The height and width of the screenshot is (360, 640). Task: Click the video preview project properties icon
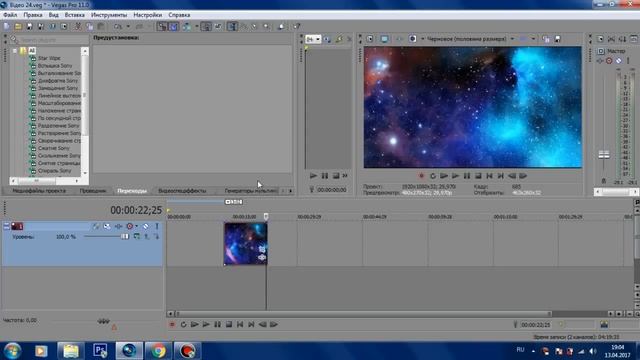(370, 39)
